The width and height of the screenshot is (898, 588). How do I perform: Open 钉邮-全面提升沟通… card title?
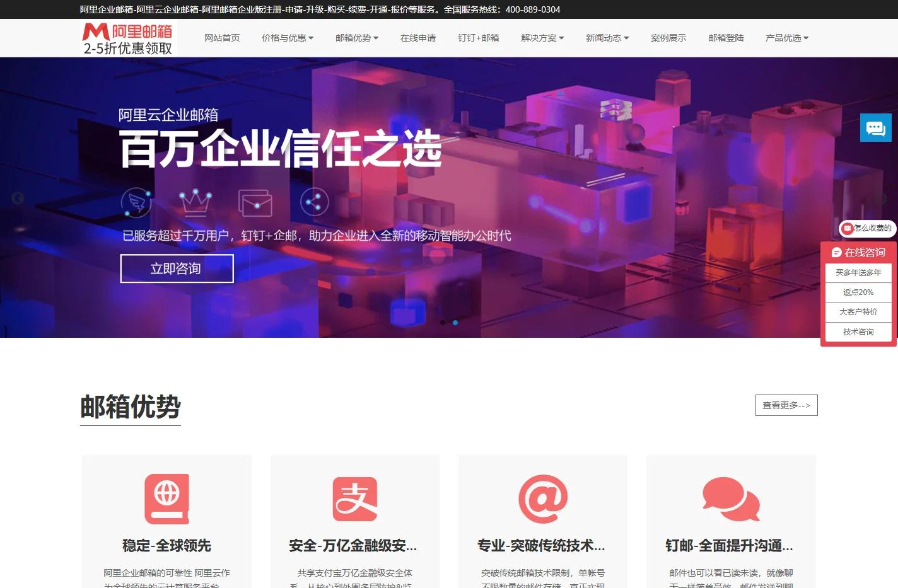(729, 546)
